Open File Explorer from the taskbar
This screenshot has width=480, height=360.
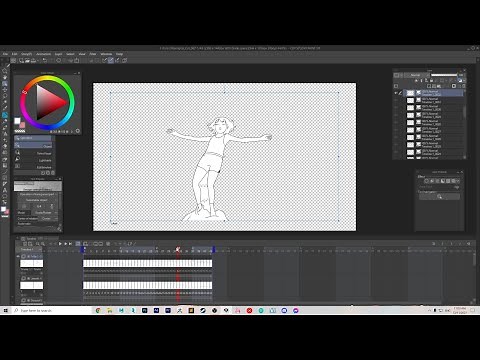click(x=109, y=310)
